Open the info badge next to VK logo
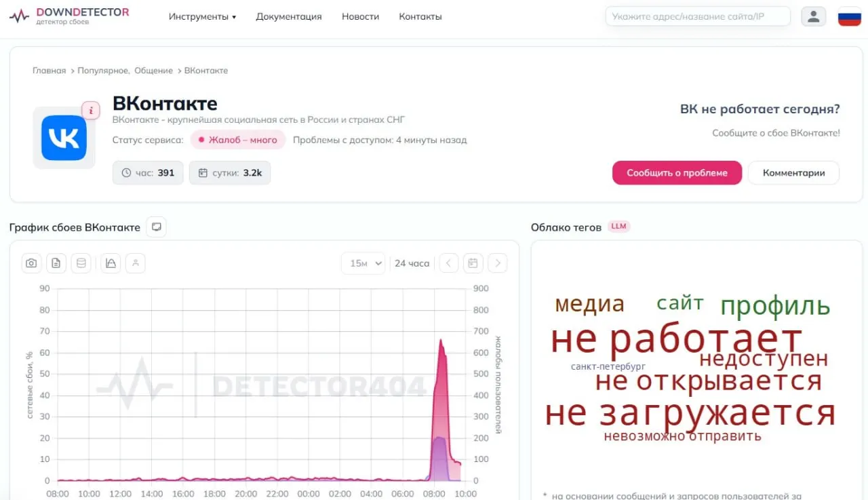The height and width of the screenshot is (500, 868). (91, 111)
